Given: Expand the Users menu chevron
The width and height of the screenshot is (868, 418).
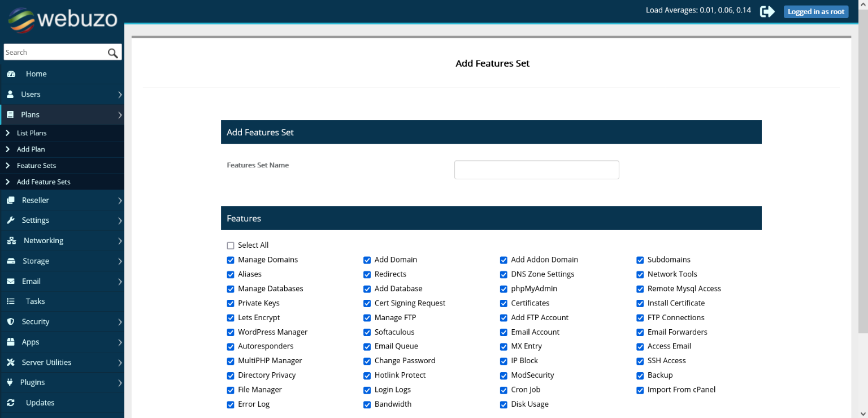Looking at the screenshot, I should (120, 95).
